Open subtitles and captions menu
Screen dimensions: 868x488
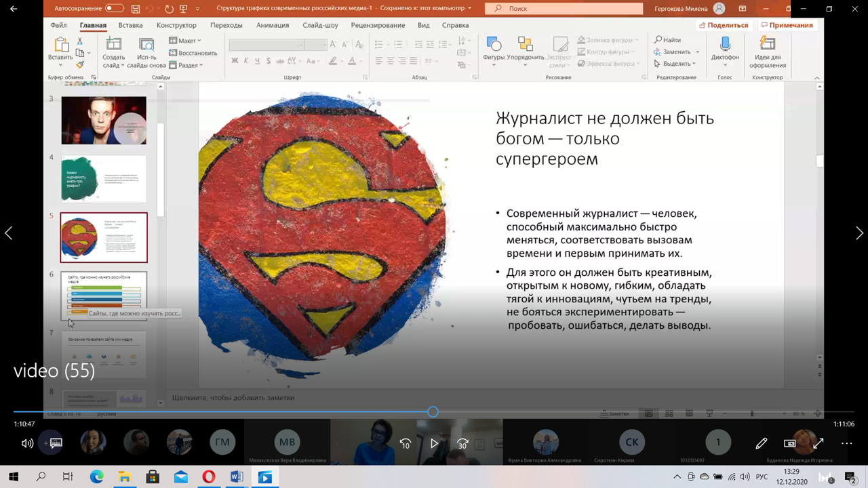(56, 443)
